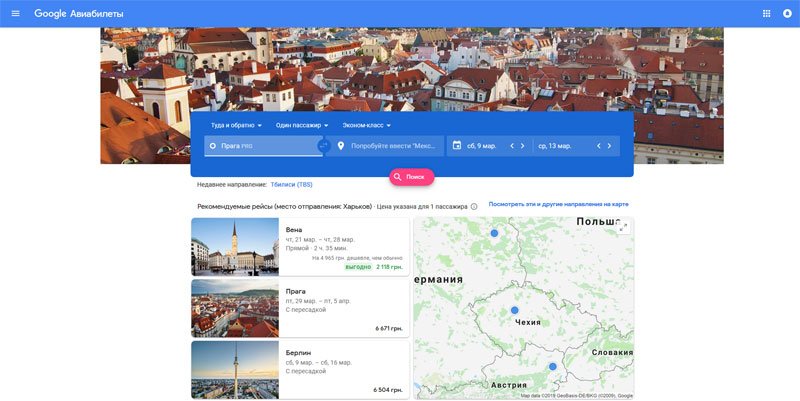The height and width of the screenshot is (401, 800).
Task: Select the Вена flight card
Action: (x=300, y=246)
